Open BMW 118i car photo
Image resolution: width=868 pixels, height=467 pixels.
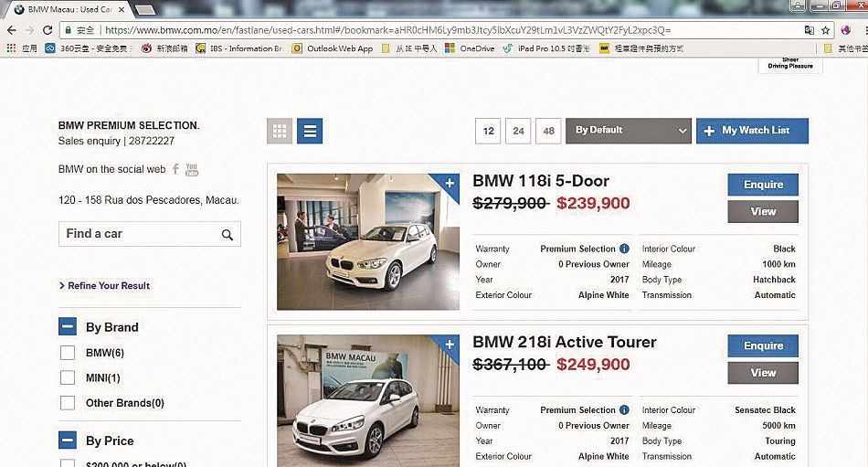[x=368, y=241]
